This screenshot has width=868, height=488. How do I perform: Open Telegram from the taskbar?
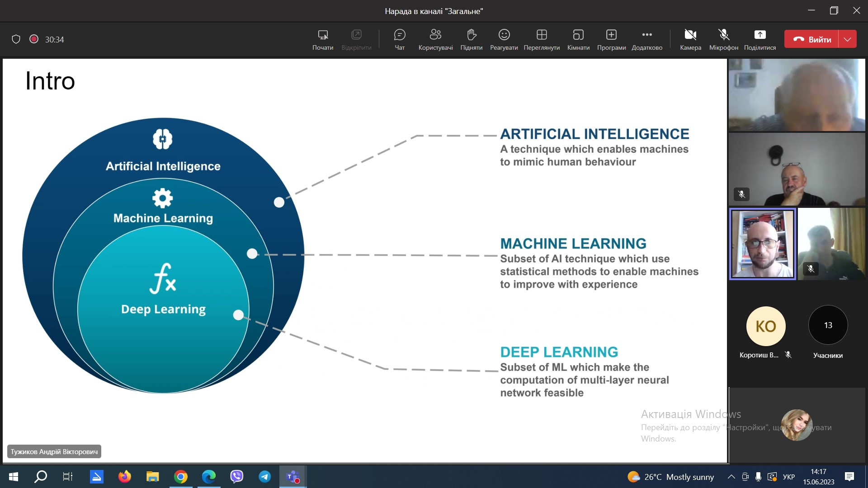(x=265, y=477)
